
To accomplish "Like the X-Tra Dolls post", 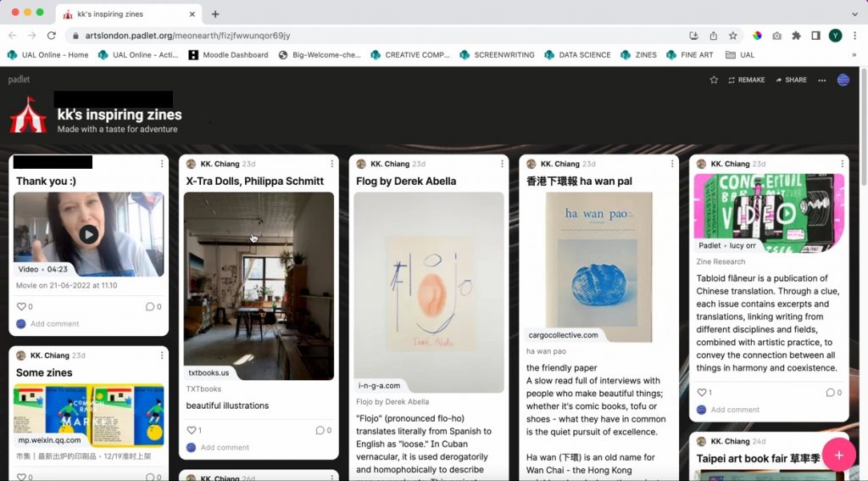I will (192, 430).
